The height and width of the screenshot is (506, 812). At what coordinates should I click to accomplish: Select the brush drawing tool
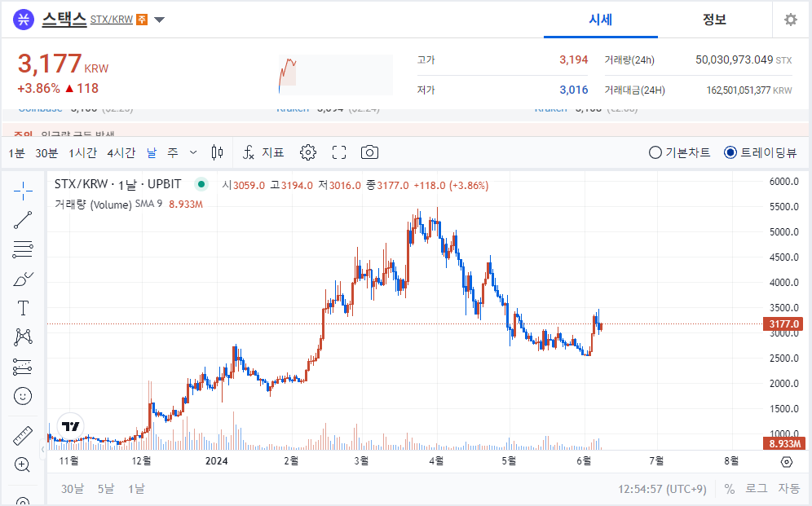[23, 279]
